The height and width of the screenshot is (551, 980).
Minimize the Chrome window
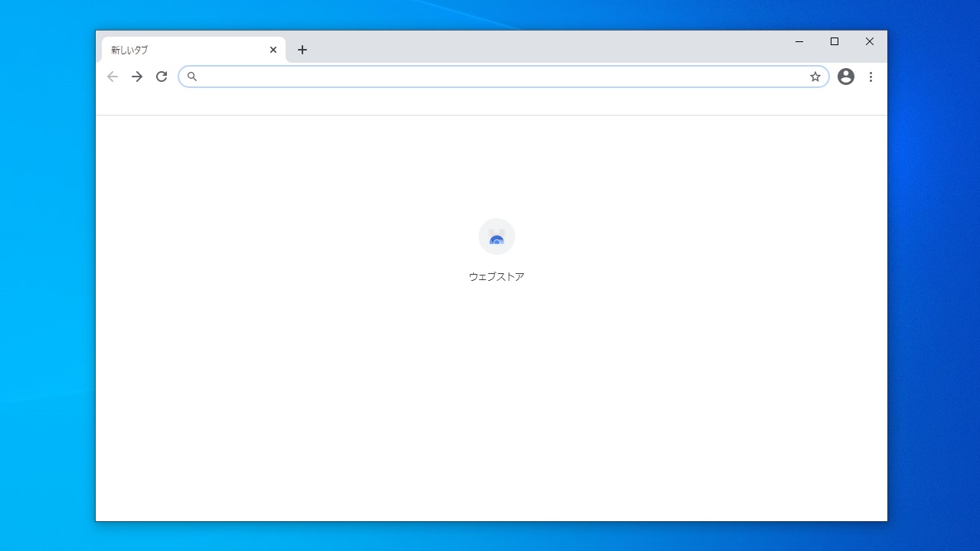pyautogui.click(x=799, y=41)
